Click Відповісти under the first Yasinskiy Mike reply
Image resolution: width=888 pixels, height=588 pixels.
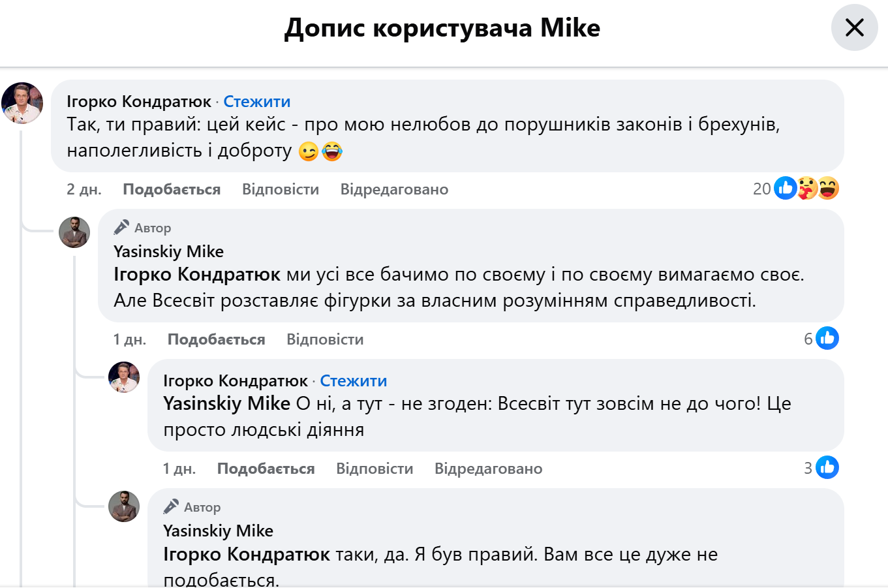click(x=325, y=339)
